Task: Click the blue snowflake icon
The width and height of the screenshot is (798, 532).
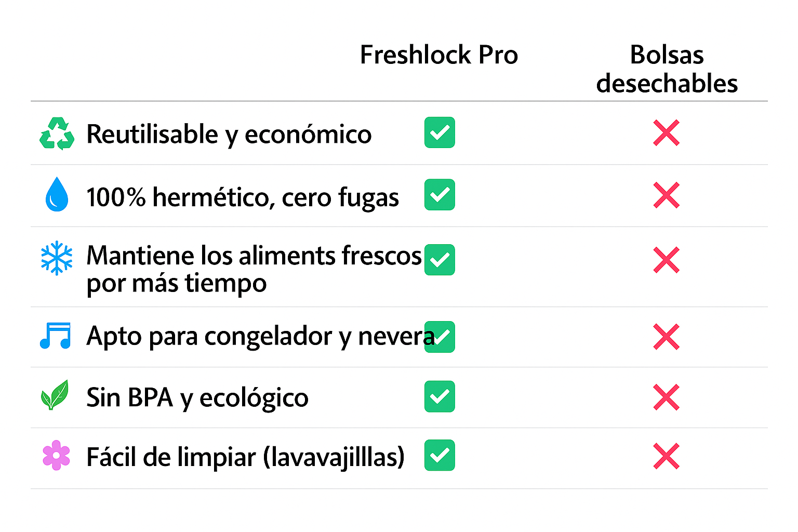Action: point(57,258)
